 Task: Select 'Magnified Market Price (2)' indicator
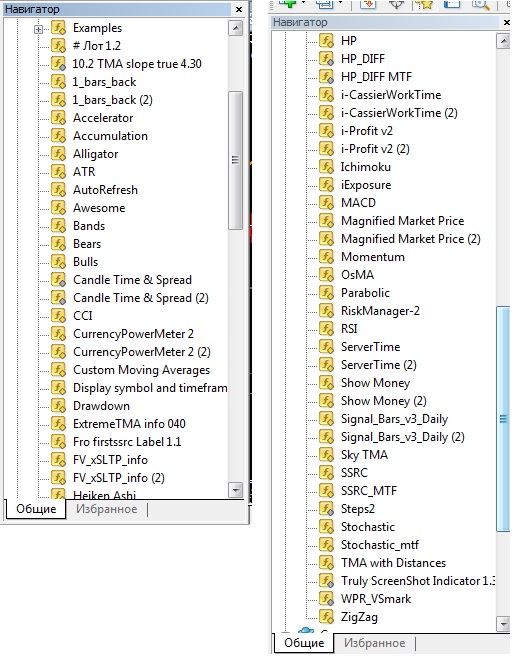point(411,238)
